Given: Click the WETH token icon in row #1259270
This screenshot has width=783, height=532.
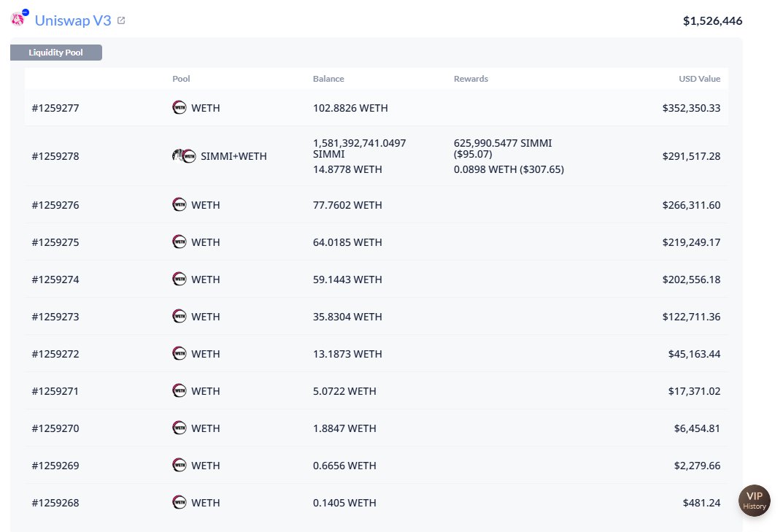Looking at the screenshot, I should 180,428.
